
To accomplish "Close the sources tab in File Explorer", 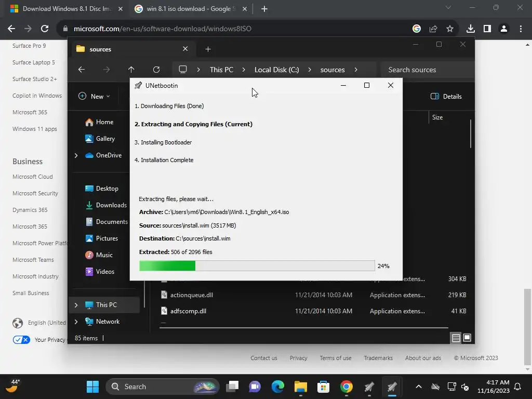I will click(185, 49).
